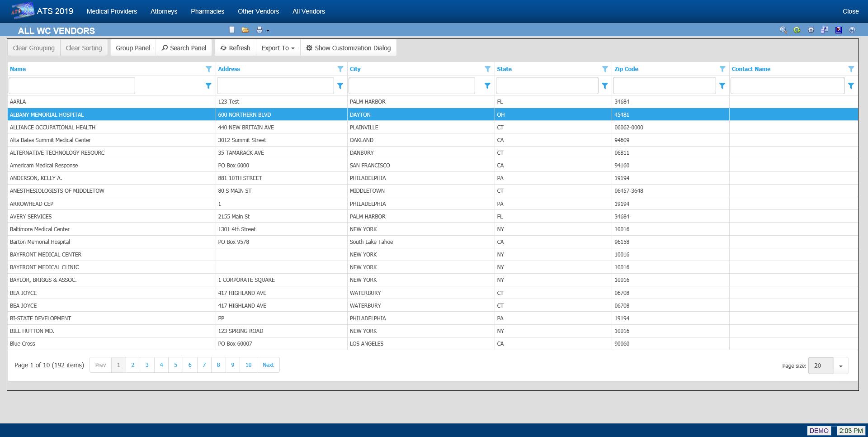Open help with the question mark icon
Screen dimensions: 868x437
pyautogui.click(x=852, y=30)
